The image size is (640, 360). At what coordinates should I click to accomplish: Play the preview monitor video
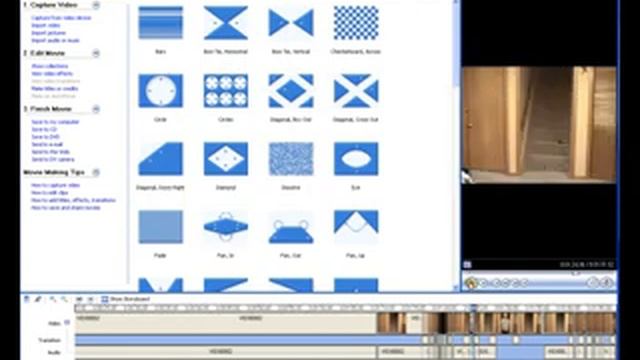point(471,282)
